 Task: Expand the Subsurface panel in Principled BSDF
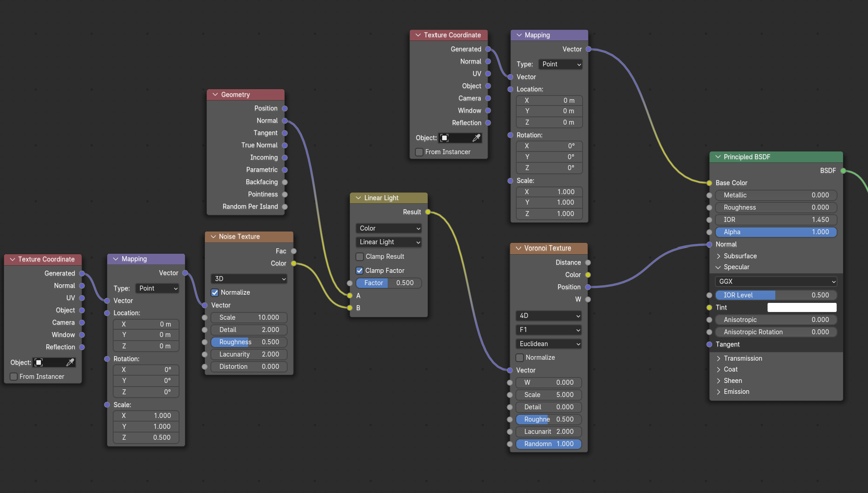pos(718,256)
